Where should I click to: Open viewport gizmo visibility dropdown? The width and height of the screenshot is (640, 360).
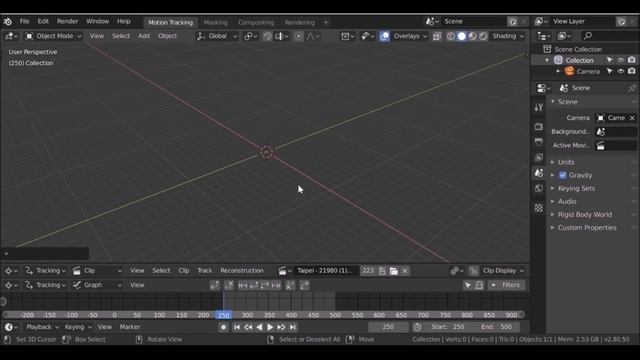pos(367,36)
